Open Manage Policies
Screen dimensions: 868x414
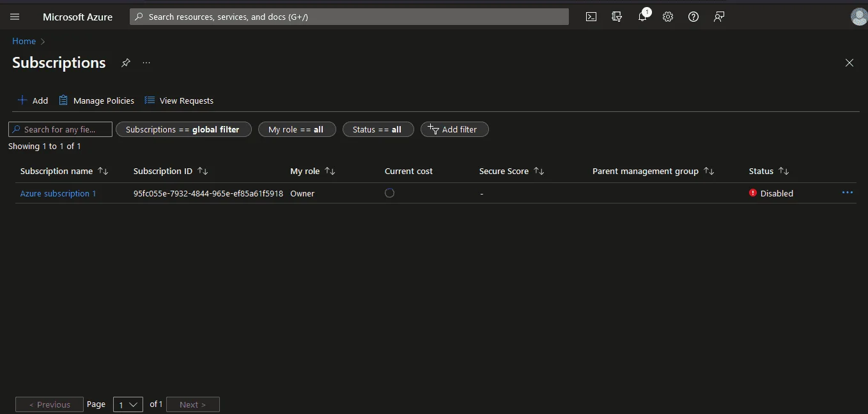click(97, 100)
